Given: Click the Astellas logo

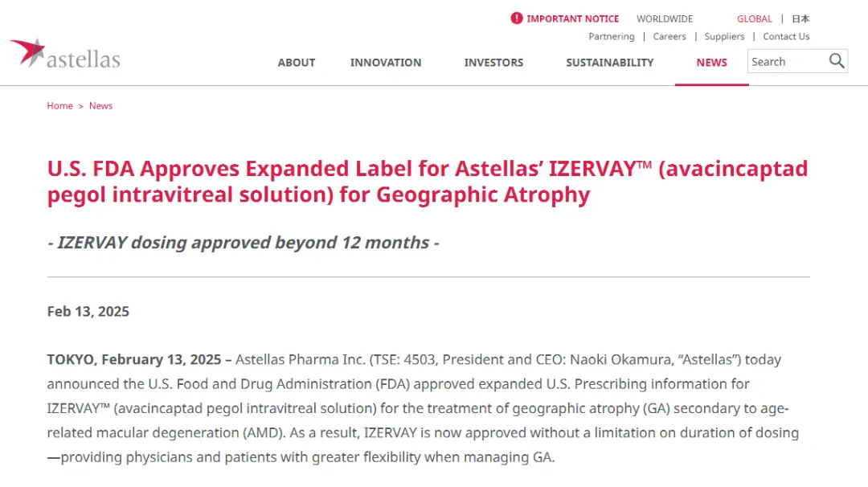Looking at the screenshot, I should click(x=65, y=55).
